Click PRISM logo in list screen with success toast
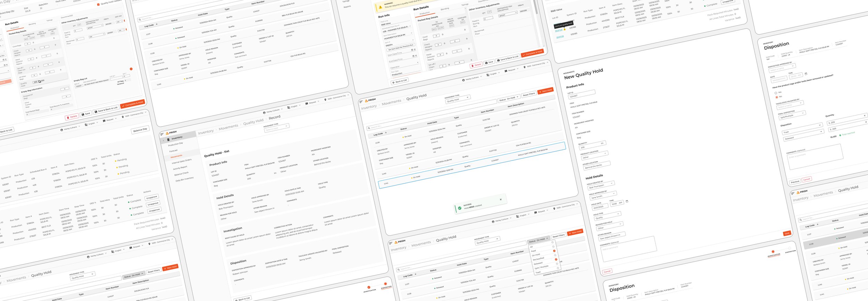The width and height of the screenshot is (868, 301). (x=370, y=100)
